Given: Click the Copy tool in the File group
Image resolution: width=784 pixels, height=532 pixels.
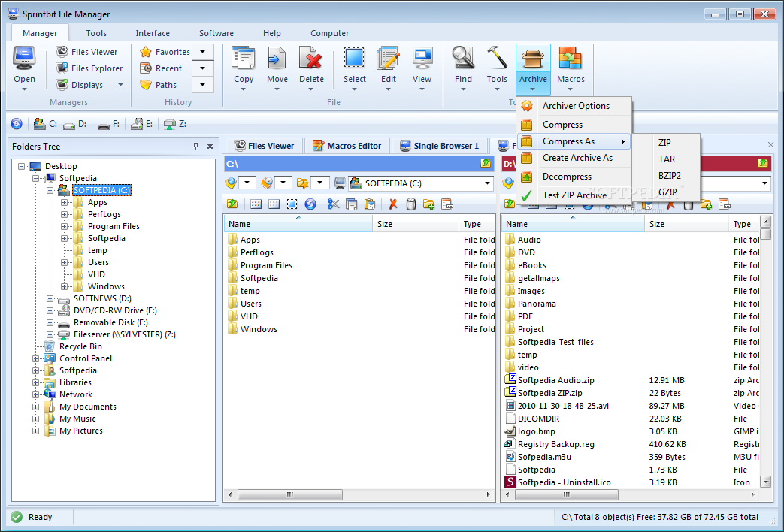Looking at the screenshot, I should tap(244, 69).
